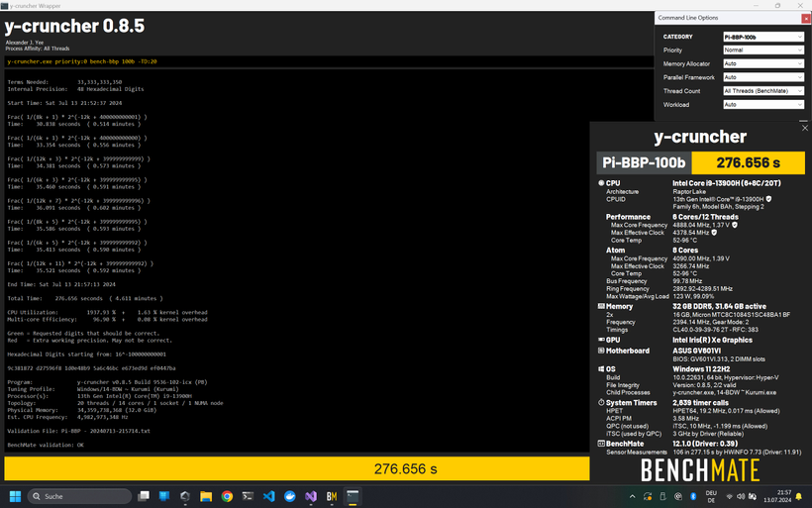Open the Bluetooth tray icon

[693, 496]
